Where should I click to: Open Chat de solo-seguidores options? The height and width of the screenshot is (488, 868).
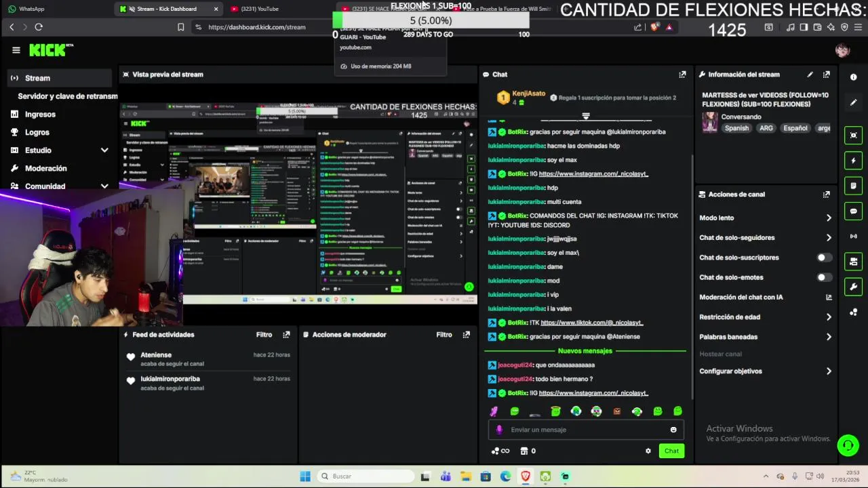(766, 238)
